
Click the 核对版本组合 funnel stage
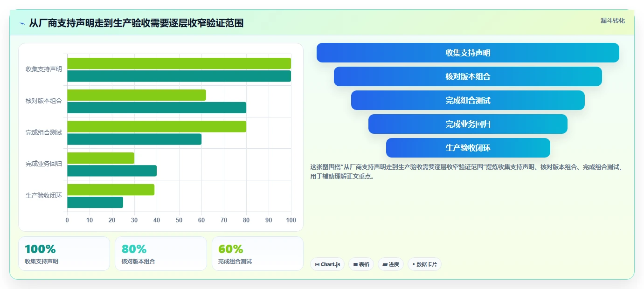point(468,76)
